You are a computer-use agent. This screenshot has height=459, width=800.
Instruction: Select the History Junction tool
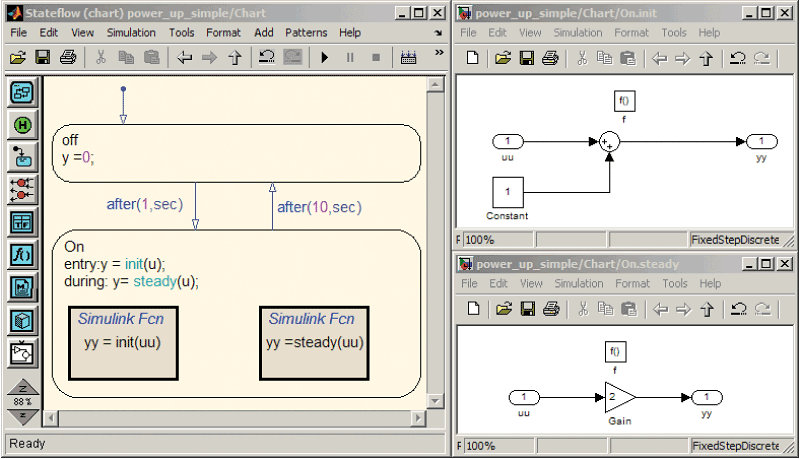[x=22, y=125]
